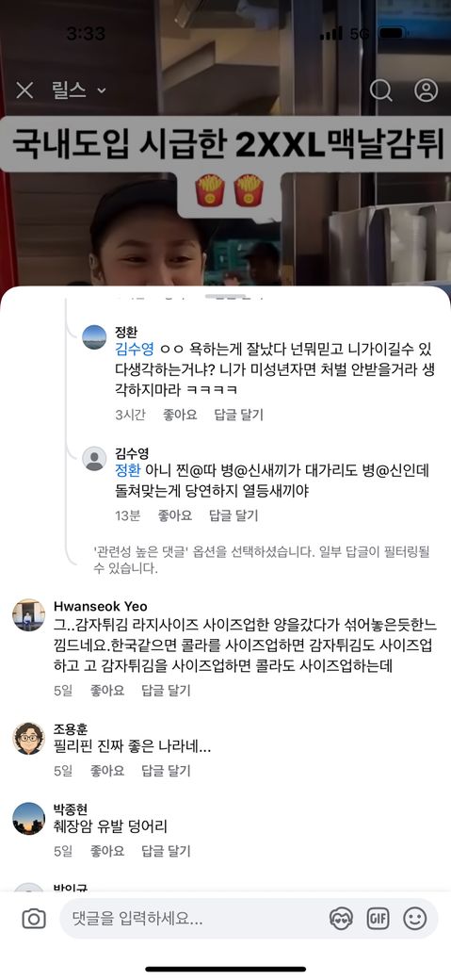Open the 김수영 mention in 정환's reply

point(135,350)
